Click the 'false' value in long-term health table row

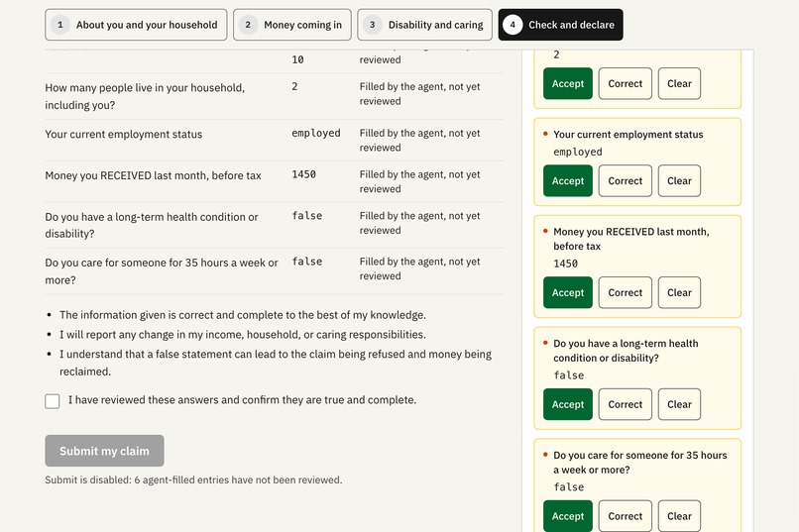[306, 216]
